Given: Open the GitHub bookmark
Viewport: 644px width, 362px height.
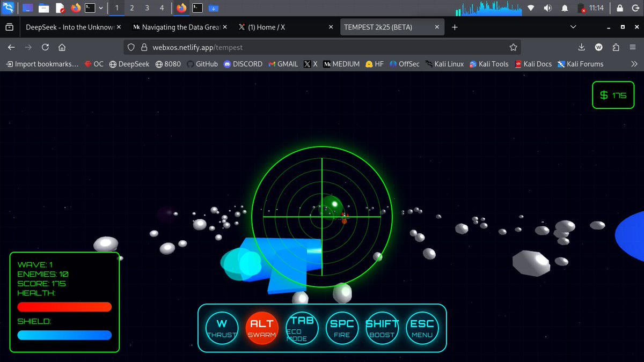Looking at the screenshot, I should 202,64.
